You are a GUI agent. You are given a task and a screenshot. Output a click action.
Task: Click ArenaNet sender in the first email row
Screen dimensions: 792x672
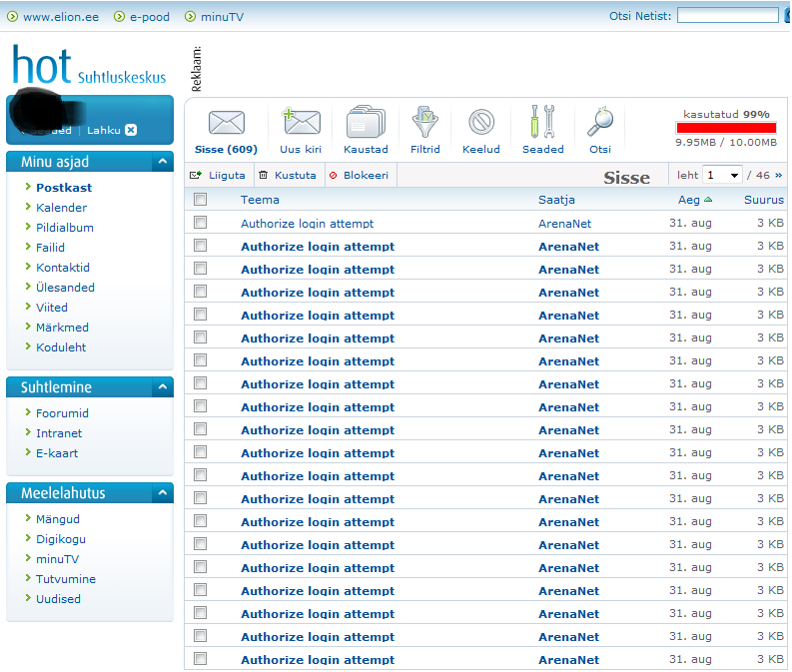tap(564, 223)
